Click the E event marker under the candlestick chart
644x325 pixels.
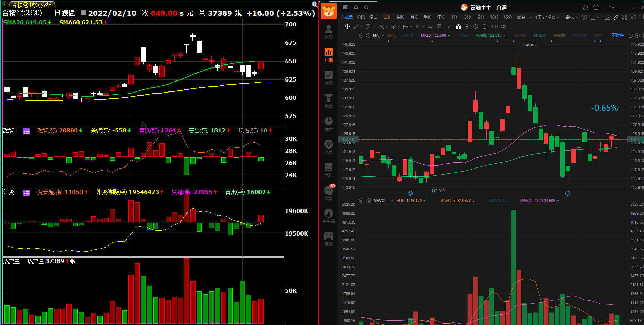568,193
